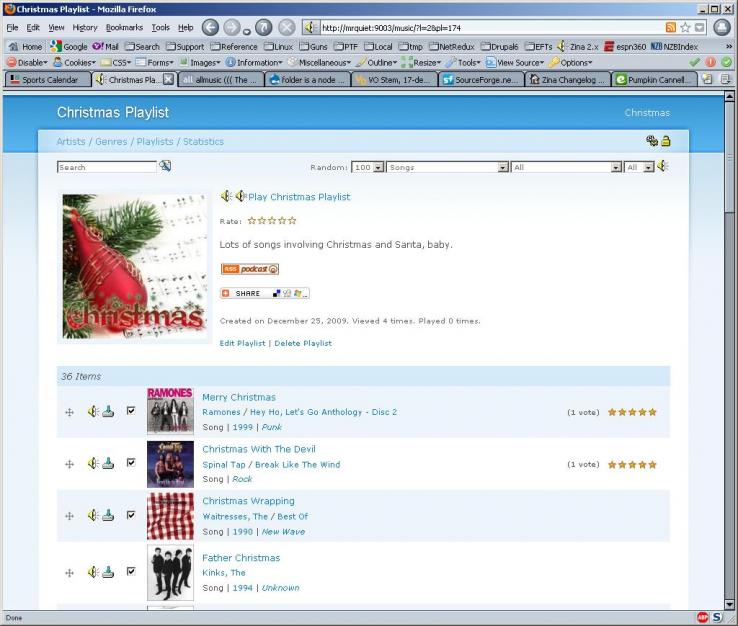Toggle the Father Christmas checkbox
738x626 pixels.
(131, 571)
